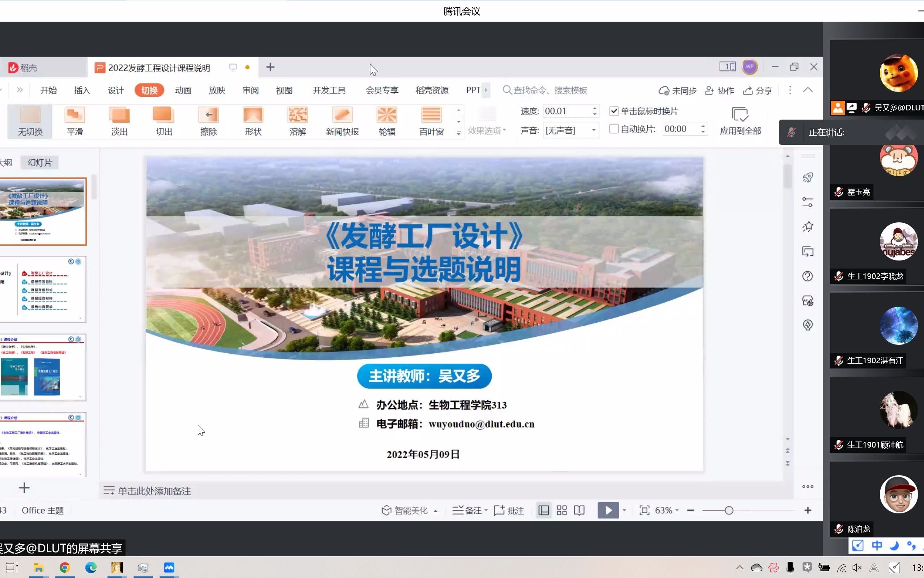
Task: Click the 应用到全部 apply-to-all icon
Action: coord(740,114)
